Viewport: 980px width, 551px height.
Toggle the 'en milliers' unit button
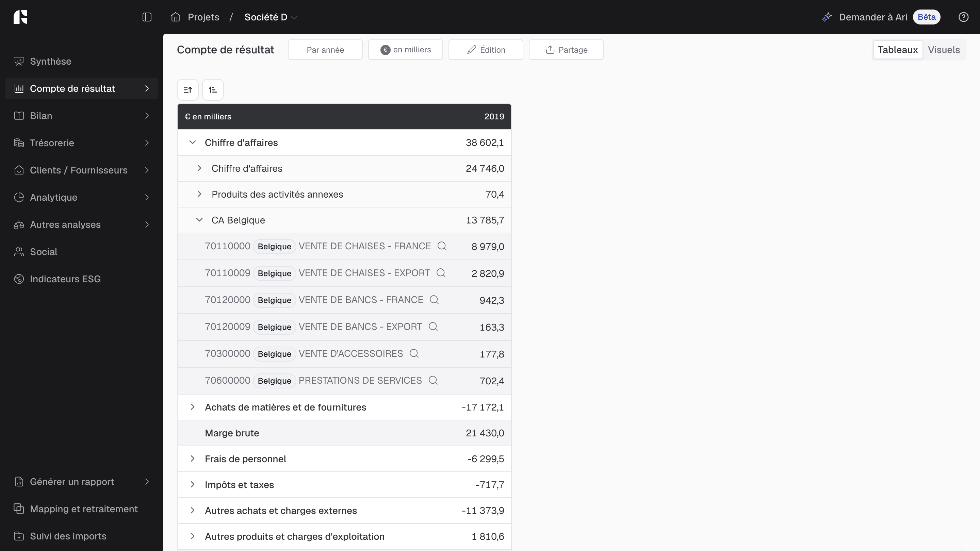tap(406, 50)
